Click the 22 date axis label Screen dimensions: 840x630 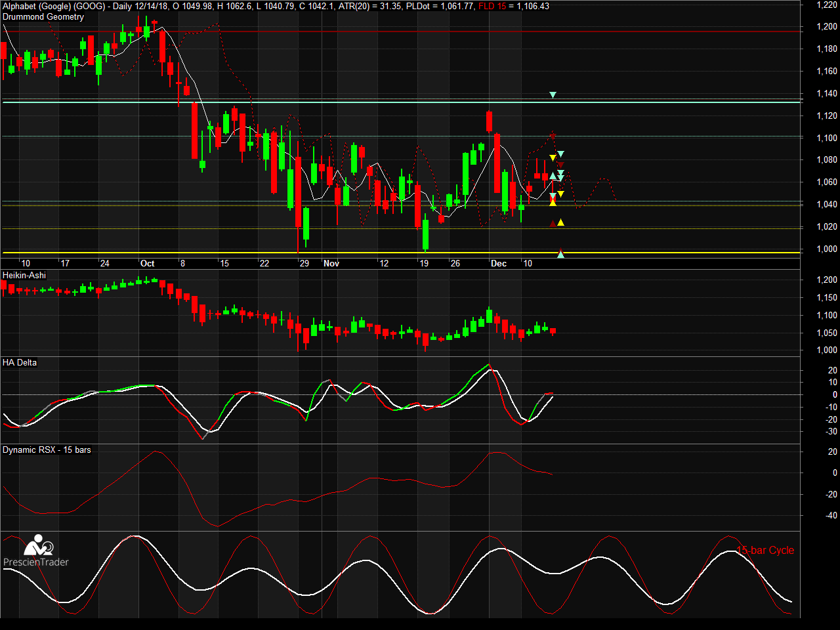[x=264, y=263]
